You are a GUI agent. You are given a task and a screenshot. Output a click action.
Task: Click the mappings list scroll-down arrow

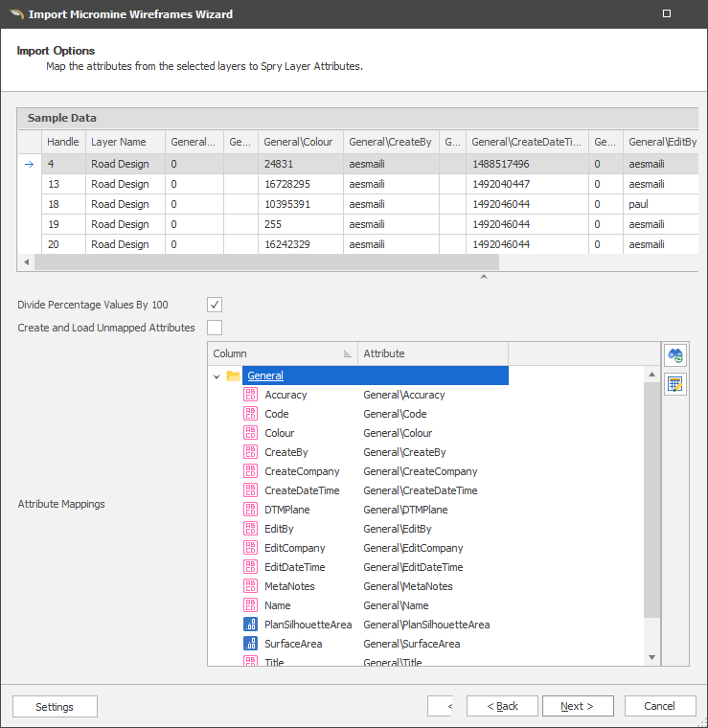coord(651,657)
